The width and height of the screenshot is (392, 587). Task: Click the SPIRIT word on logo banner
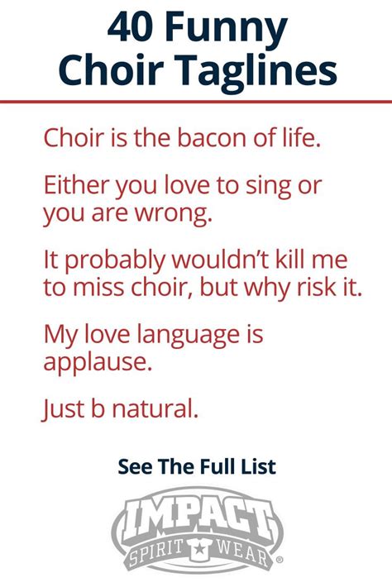point(157,552)
